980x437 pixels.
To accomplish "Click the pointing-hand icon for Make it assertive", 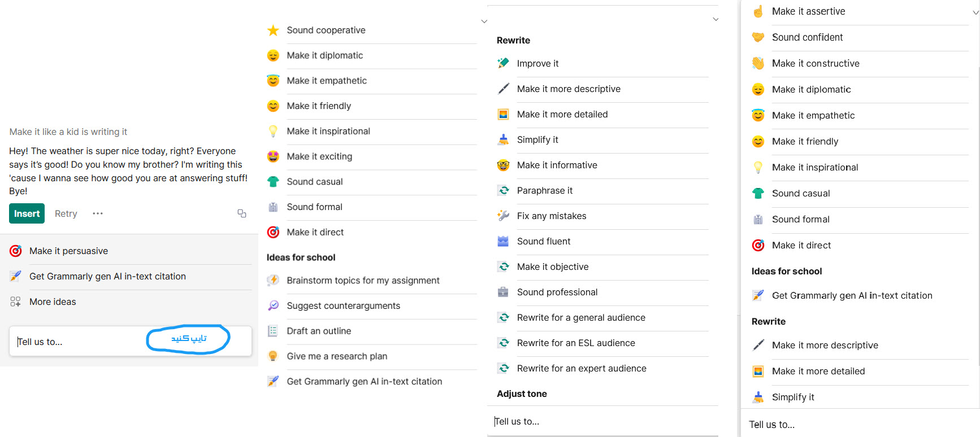I will point(758,11).
